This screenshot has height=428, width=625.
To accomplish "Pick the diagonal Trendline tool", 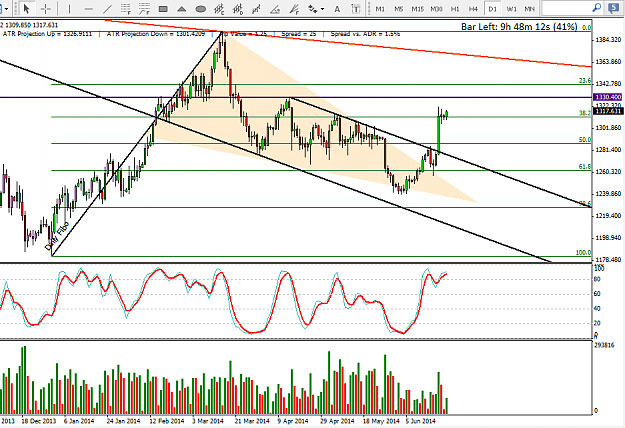I will tap(107, 8).
